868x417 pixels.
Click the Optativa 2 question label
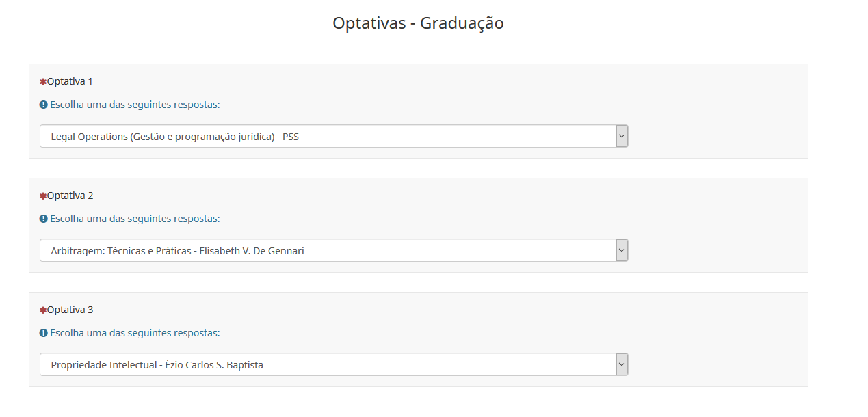70,196
